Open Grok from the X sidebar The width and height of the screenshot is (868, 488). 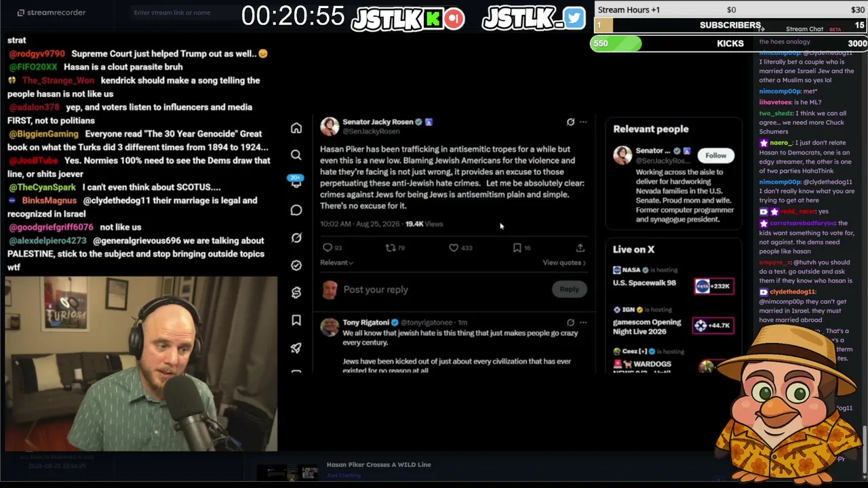pos(296,238)
